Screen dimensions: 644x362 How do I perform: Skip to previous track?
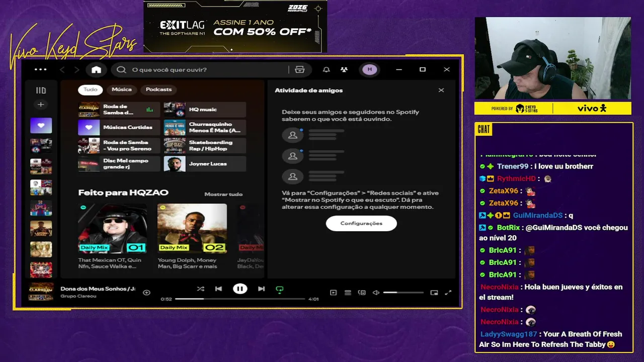click(218, 289)
